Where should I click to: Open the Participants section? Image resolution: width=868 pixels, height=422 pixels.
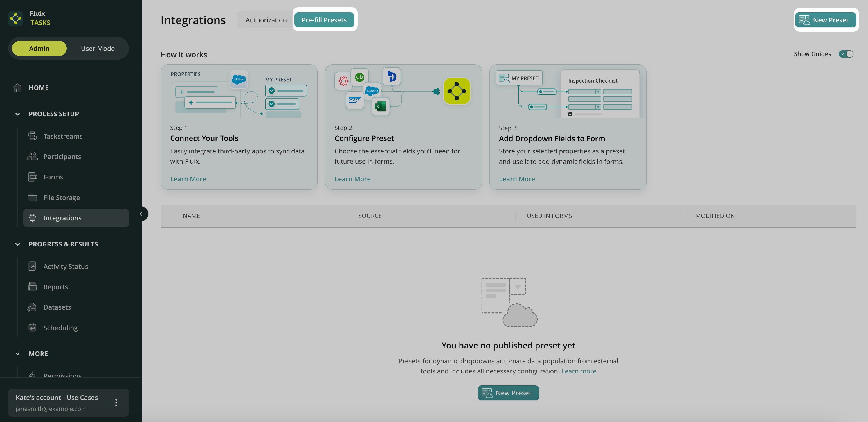(62, 157)
